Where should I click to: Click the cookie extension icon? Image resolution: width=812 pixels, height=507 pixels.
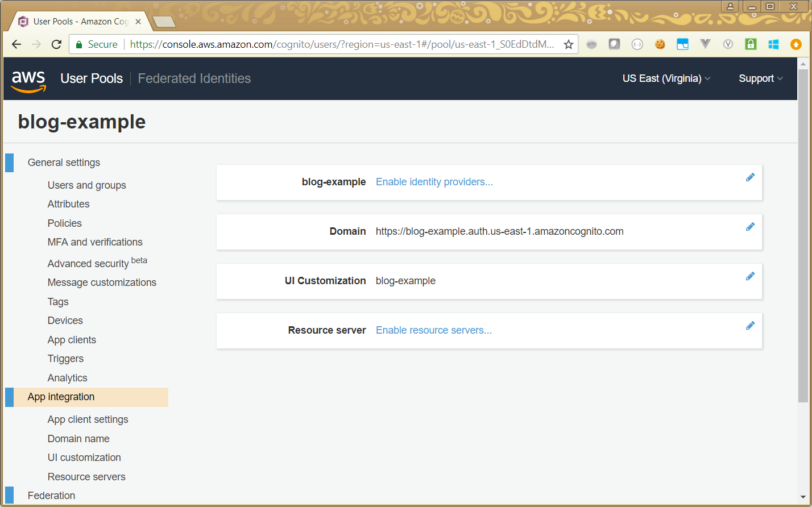(660, 44)
